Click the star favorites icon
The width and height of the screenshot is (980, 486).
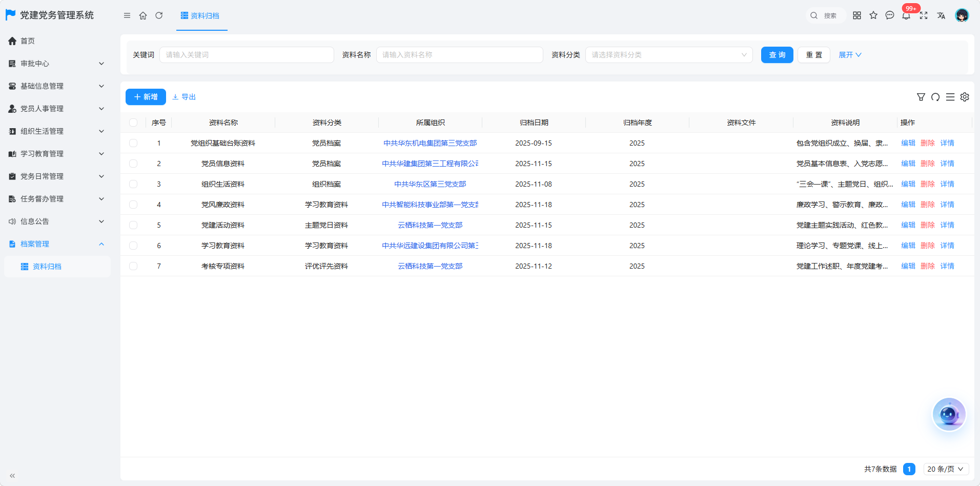pyautogui.click(x=873, y=15)
